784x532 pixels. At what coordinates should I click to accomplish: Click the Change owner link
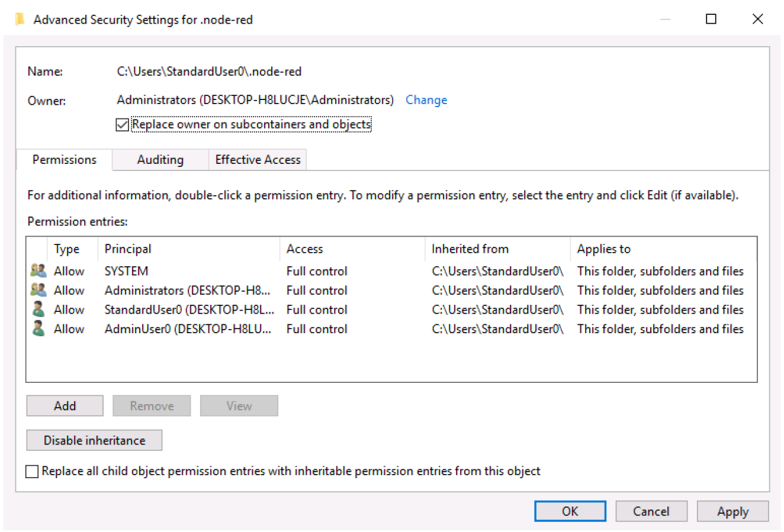(426, 100)
